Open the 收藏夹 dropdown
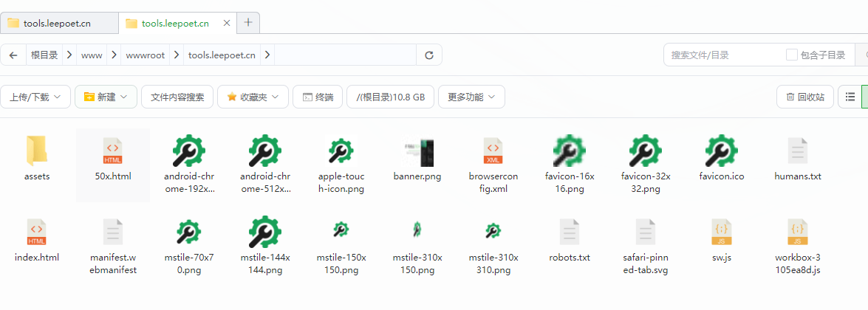The image size is (868, 310). point(253,97)
